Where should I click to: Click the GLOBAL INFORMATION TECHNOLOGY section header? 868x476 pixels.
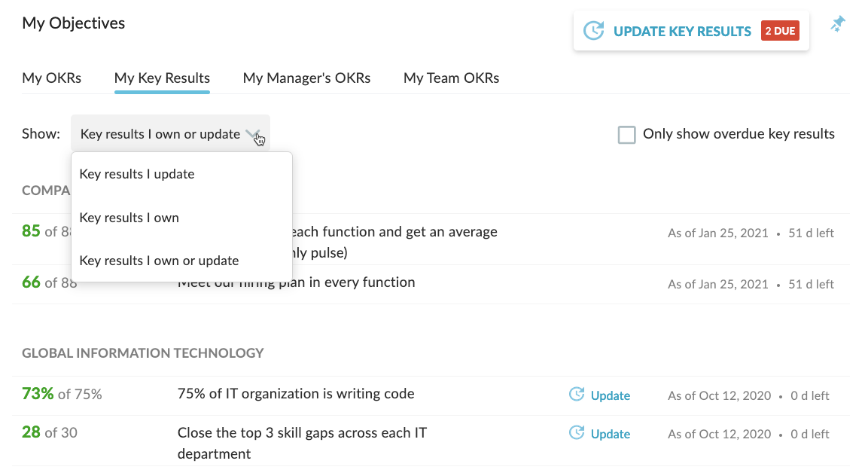click(143, 353)
